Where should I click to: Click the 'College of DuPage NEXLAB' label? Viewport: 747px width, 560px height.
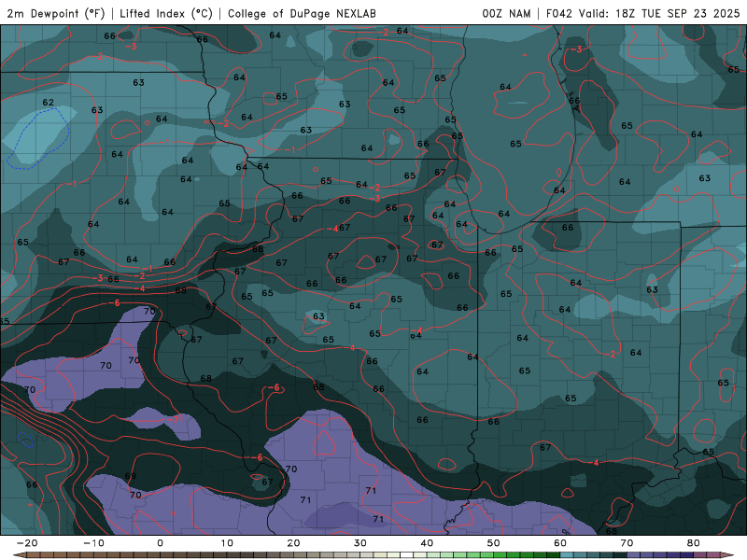(302, 13)
